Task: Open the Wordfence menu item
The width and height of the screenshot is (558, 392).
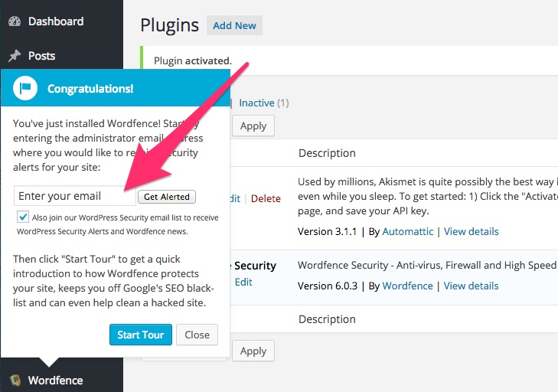Action: pyautogui.click(x=56, y=381)
